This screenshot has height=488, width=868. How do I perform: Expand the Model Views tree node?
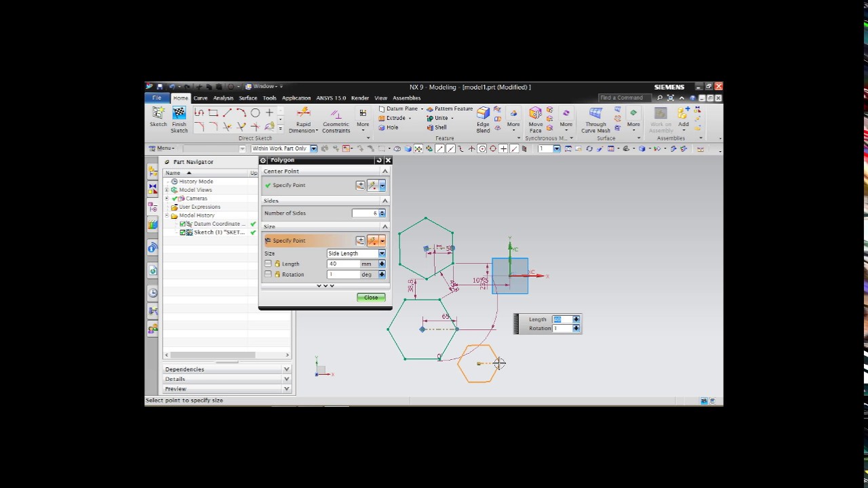pos(167,190)
